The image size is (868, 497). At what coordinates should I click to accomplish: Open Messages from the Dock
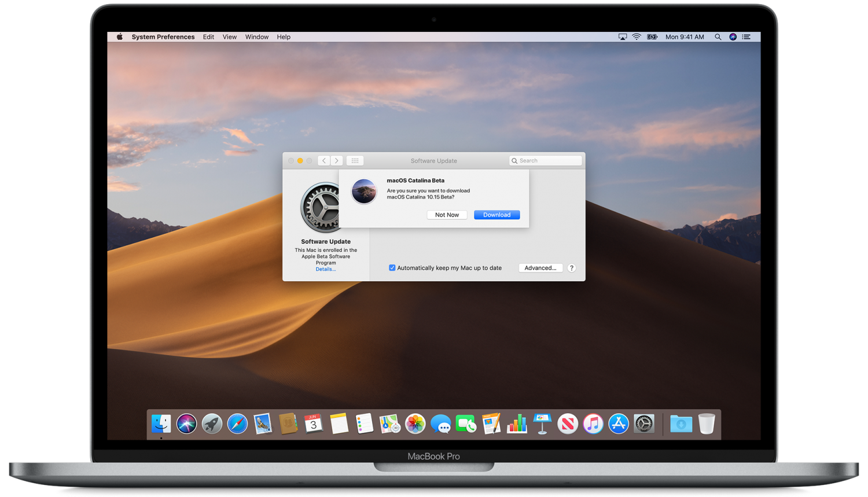point(441,424)
